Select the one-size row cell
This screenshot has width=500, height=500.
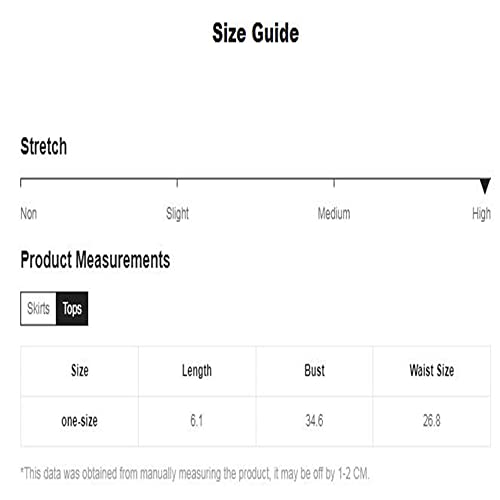point(79,421)
